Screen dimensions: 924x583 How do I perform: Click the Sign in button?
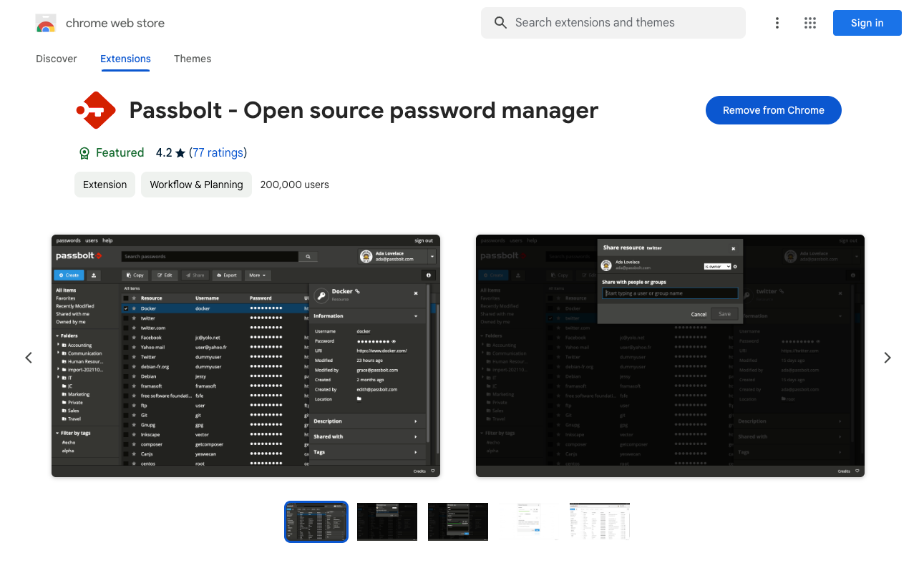pyautogui.click(x=867, y=23)
